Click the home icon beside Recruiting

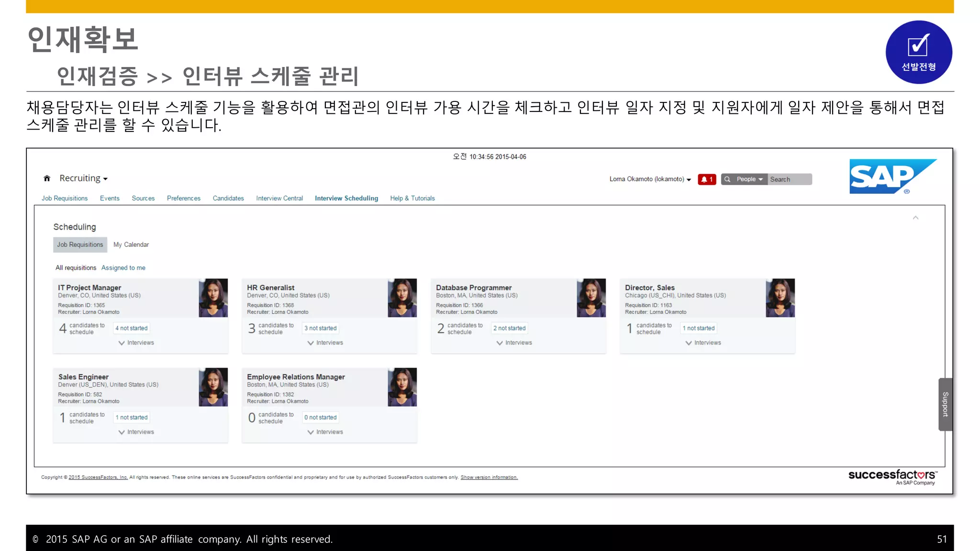point(47,178)
